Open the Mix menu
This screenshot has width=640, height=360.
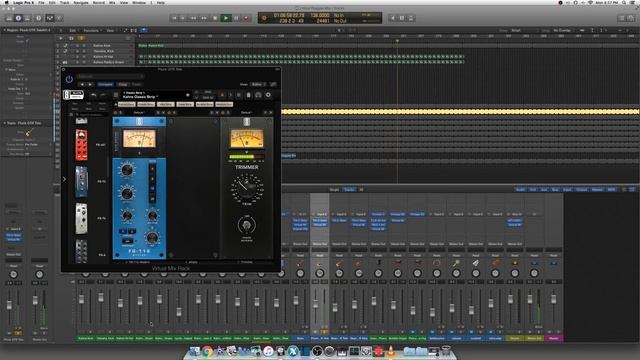tap(112, 2)
